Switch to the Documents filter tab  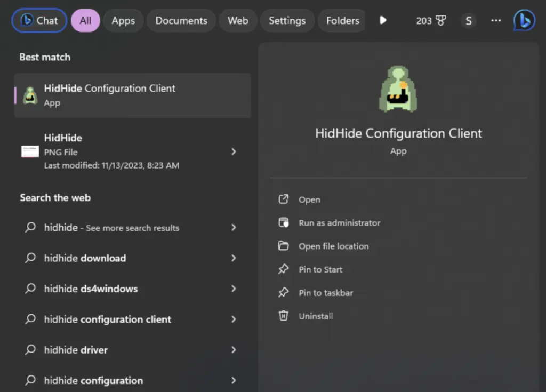(181, 21)
